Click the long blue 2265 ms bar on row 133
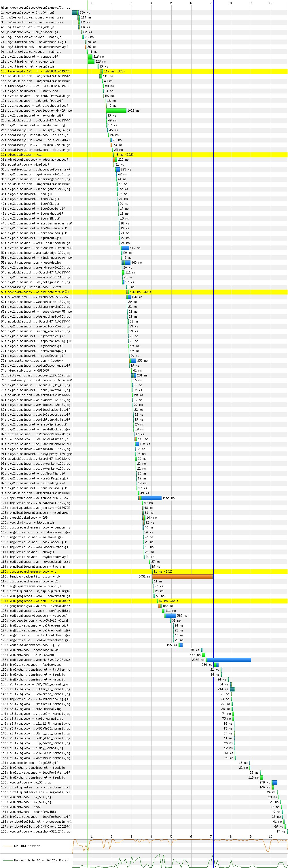Screen dimensions: 288x868 pyautogui.click(x=228, y=660)
